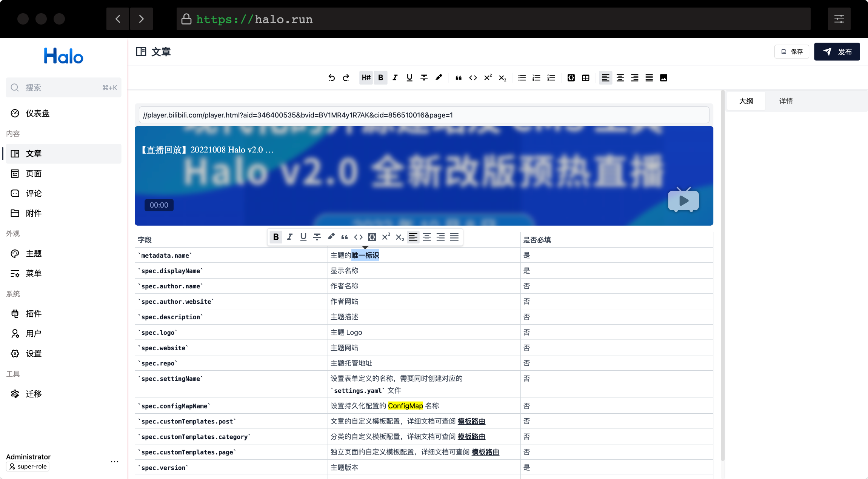The height and width of the screenshot is (479, 868).
Task: Click the Bilibili player URL input field
Action: tap(423, 115)
